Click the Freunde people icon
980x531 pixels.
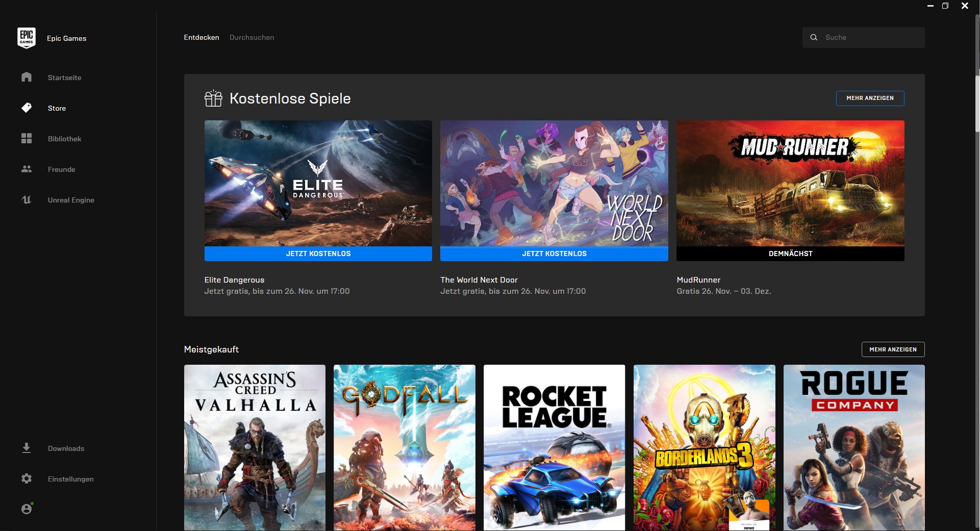point(27,169)
